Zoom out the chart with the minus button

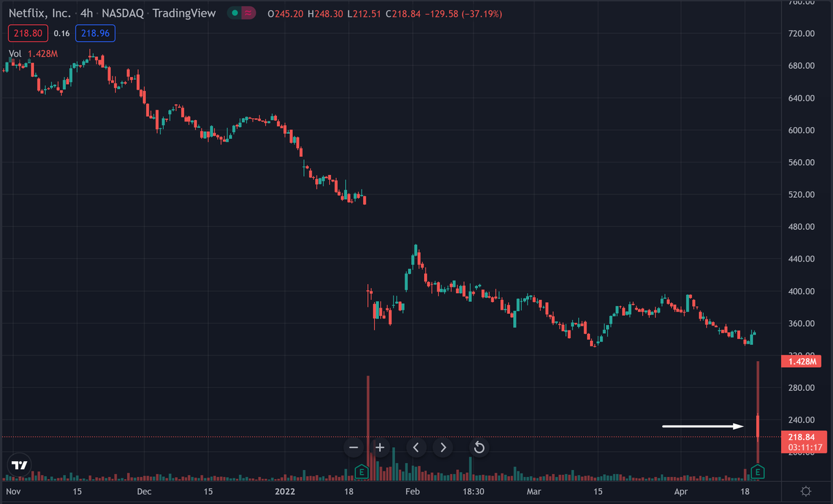point(353,448)
